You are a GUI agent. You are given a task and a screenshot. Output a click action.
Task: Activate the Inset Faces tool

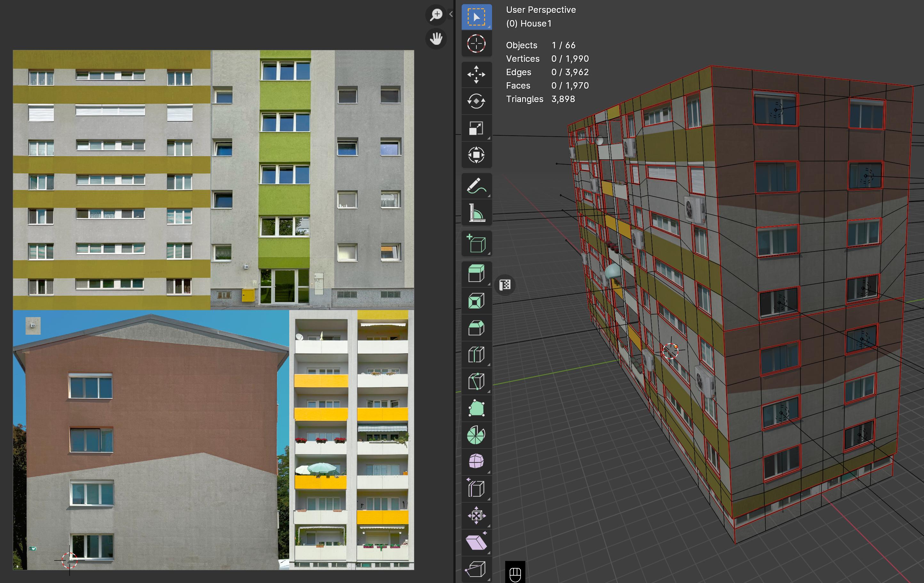[476, 301]
